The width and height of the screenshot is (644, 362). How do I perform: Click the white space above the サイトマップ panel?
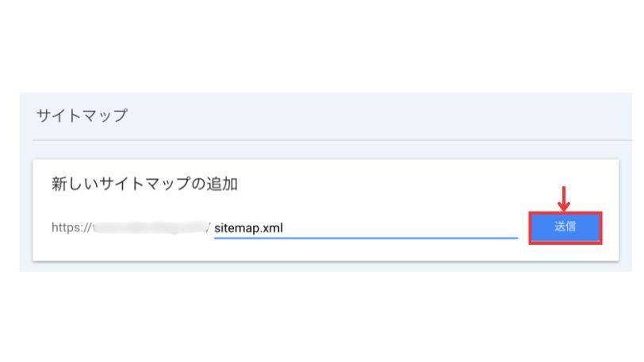[x=317, y=48]
